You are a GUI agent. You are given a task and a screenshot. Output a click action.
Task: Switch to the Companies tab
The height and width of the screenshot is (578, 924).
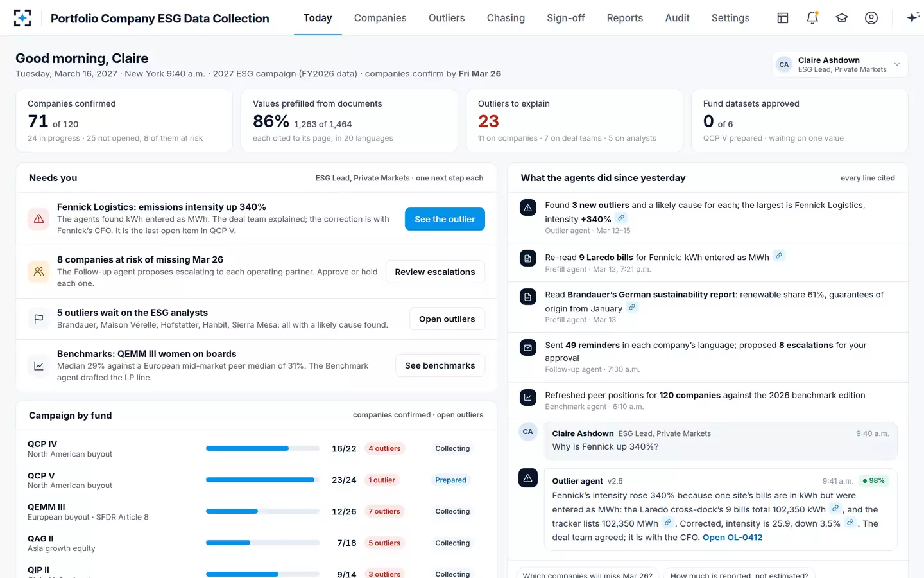tap(380, 18)
